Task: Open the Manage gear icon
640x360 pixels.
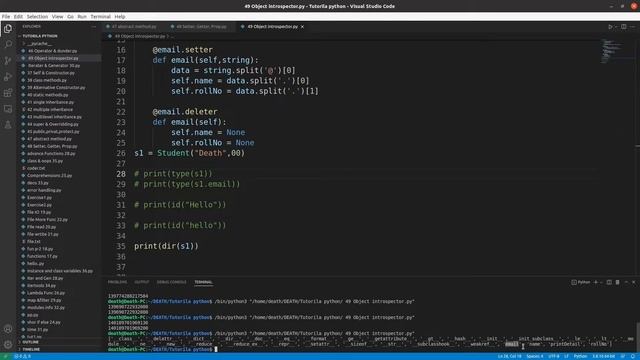Action: tap(8, 345)
